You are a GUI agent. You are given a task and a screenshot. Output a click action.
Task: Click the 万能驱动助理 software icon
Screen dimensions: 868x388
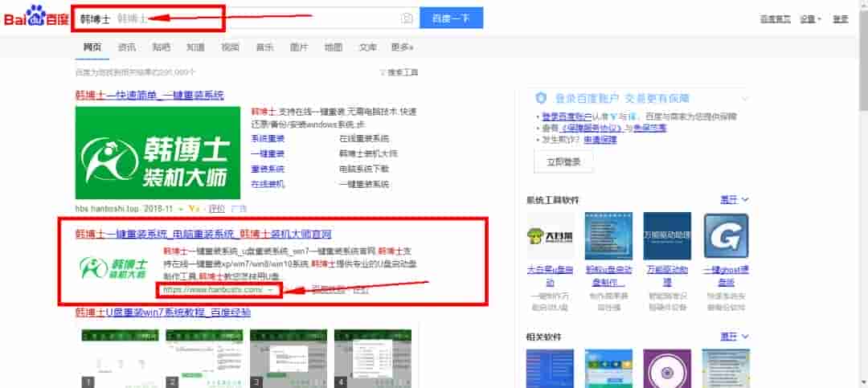click(667, 236)
